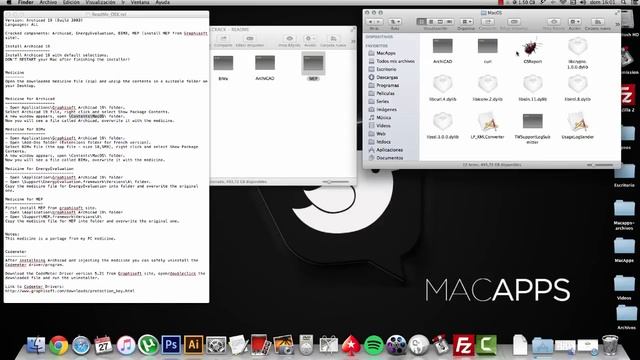Open PokerStars from the Dock
The height and width of the screenshot is (360, 640).
point(351,345)
